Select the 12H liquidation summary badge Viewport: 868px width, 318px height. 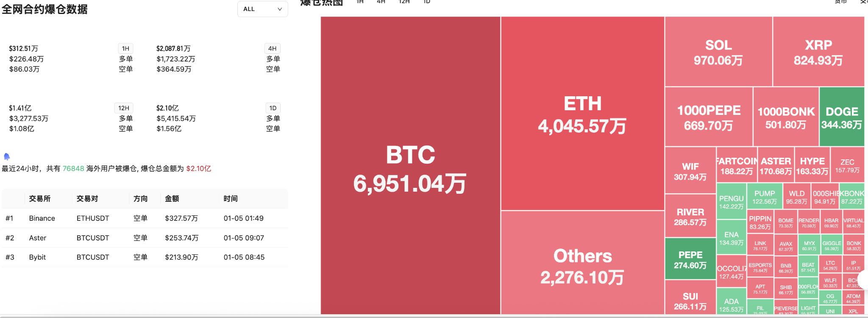(x=124, y=108)
